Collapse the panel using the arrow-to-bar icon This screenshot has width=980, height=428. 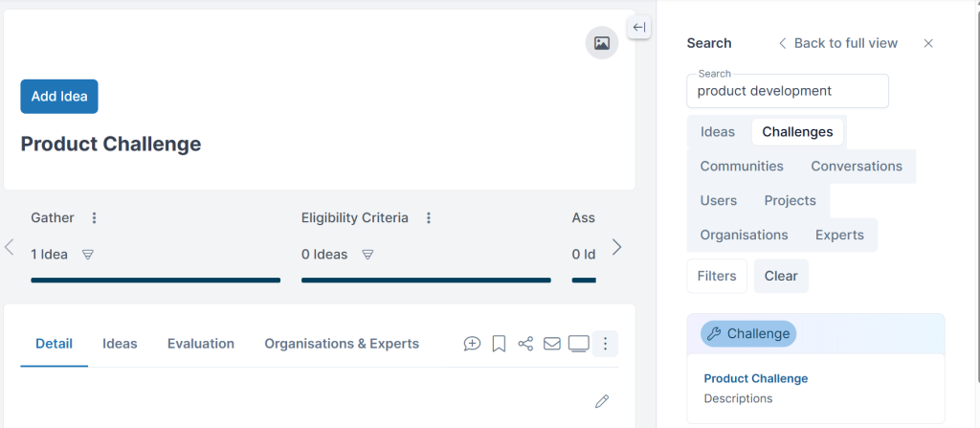[x=638, y=28]
